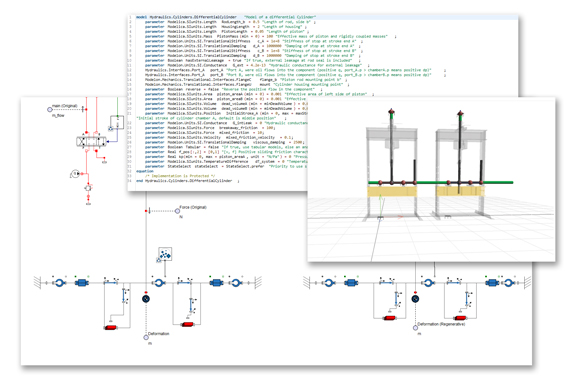Select the blue prismatic body beside left wall joint
Screen dimensions: 576x390
click(81, 283)
